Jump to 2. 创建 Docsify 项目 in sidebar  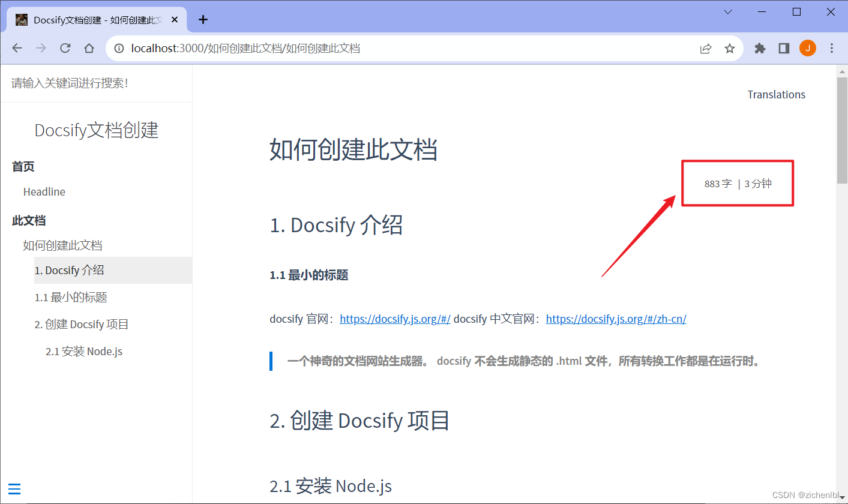[x=82, y=325]
